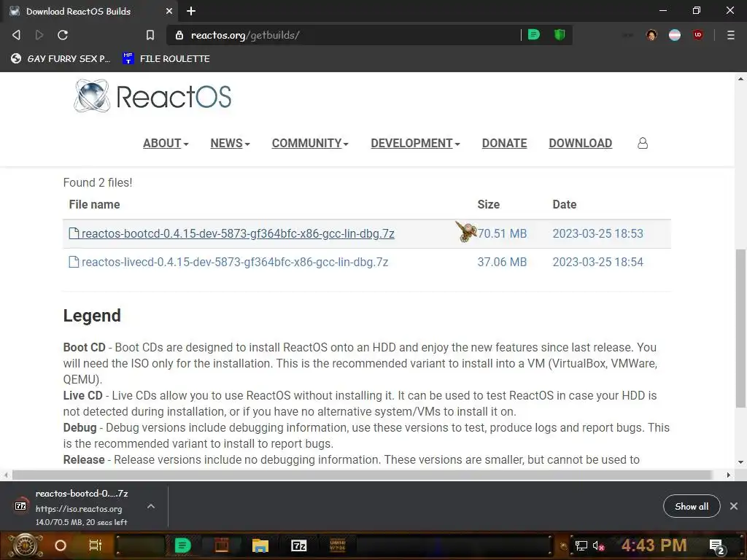Click the Legend heading
The width and height of the screenshot is (747, 560).
tap(92, 315)
